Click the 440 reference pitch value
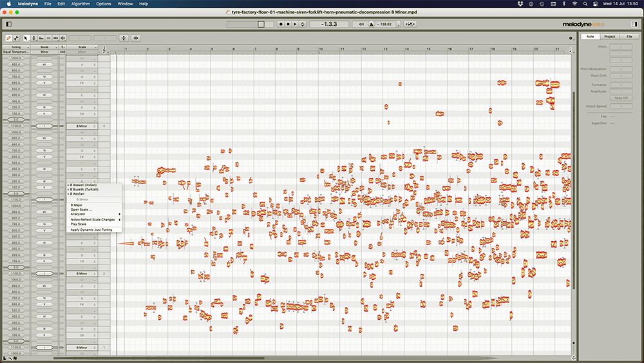 pos(62,52)
